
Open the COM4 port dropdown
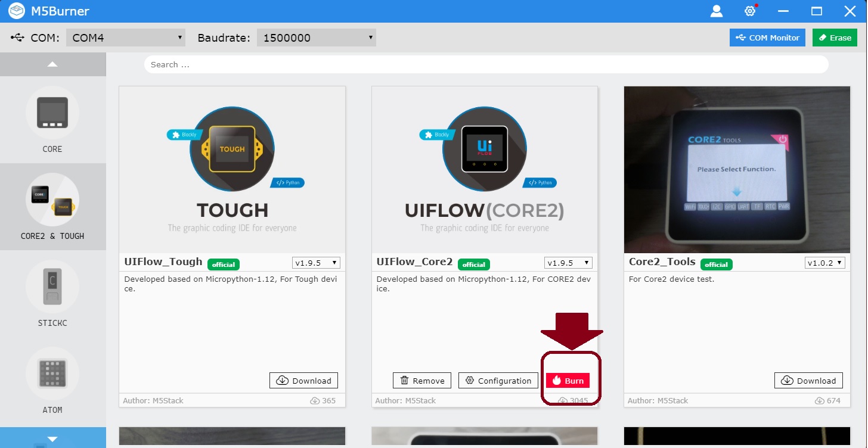(125, 37)
